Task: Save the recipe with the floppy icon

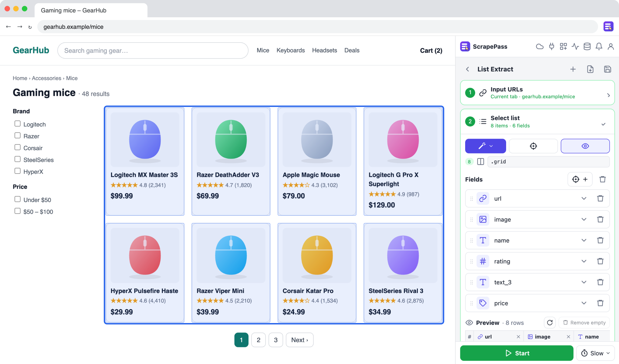Action: click(x=607, y=69)
